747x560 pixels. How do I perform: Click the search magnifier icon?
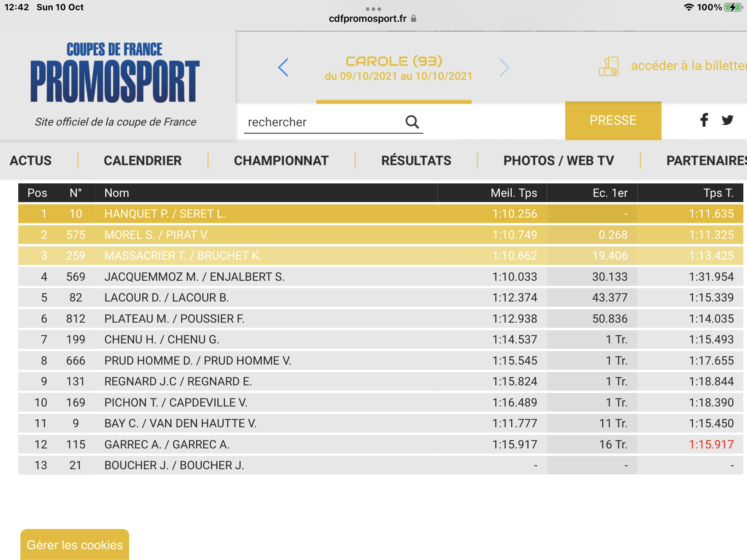pos(412,122)
